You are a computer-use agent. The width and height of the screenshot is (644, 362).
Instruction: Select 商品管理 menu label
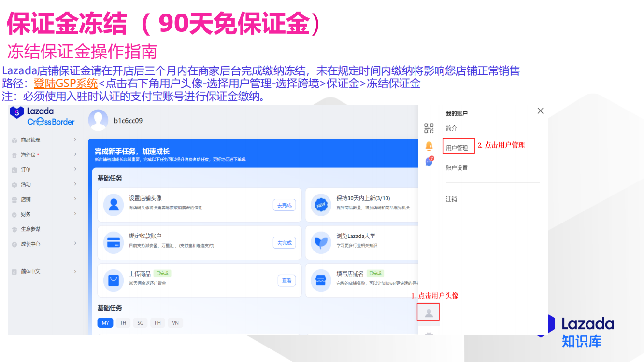(x=30, y=140)
